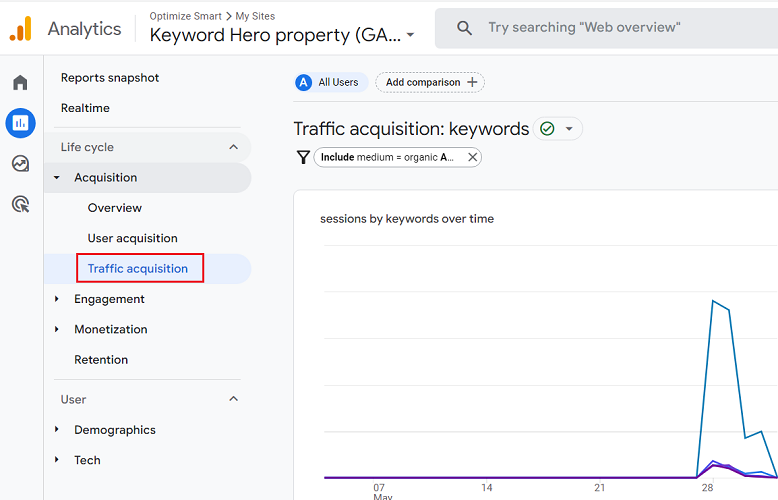778x500 pixels.
Task: Click the Engagement menu label
Action: [109, 299]
